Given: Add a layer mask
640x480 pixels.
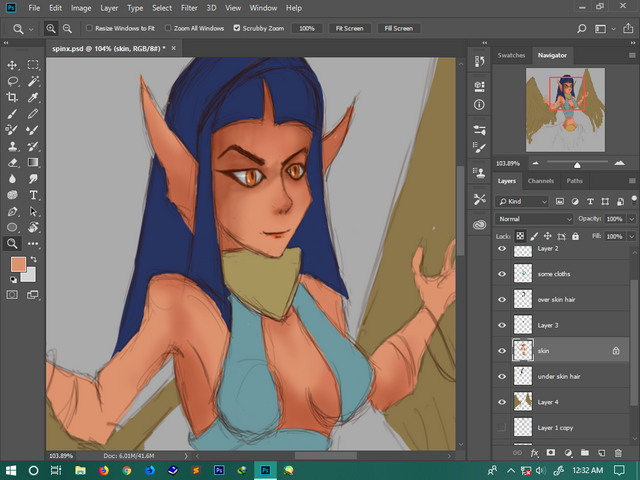Looking at the screenshot, I should click(x=551, y=452).
